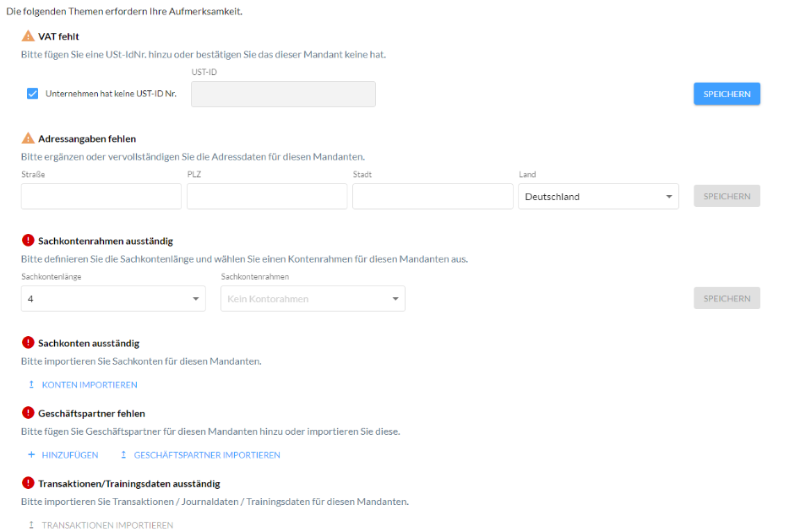Click the Stadt input field
The image size is (795, 532).
point(433,197)
